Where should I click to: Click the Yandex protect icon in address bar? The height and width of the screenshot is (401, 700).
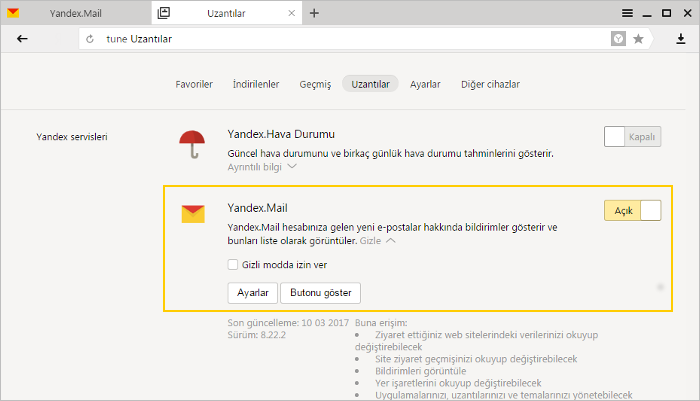(x=618, y=39)
